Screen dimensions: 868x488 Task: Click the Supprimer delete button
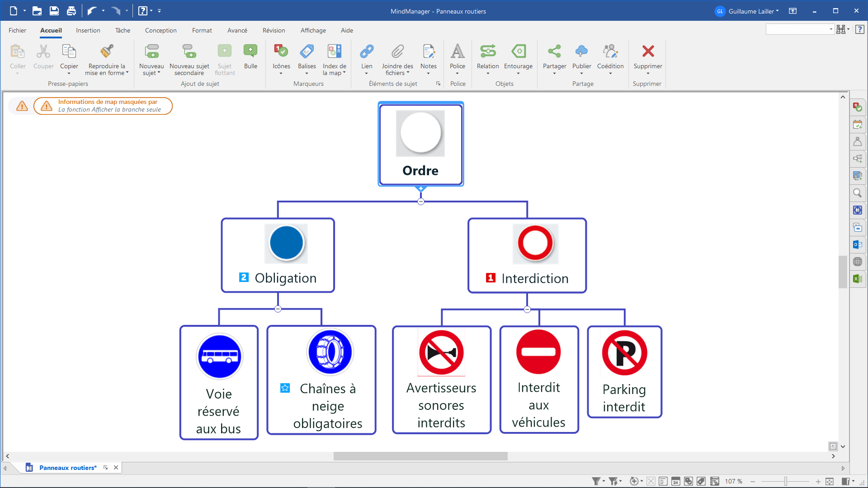(648, 52)
